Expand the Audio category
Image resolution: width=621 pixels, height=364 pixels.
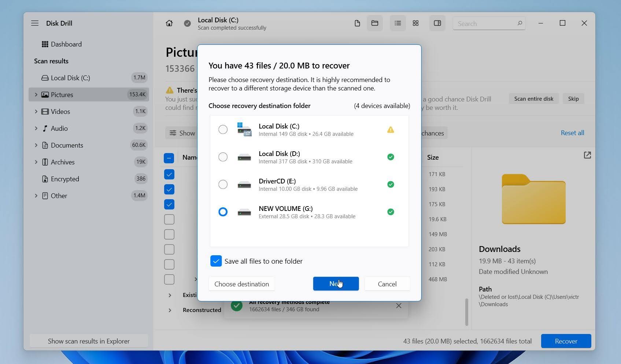pyautogui.click(x=36, y=128)
